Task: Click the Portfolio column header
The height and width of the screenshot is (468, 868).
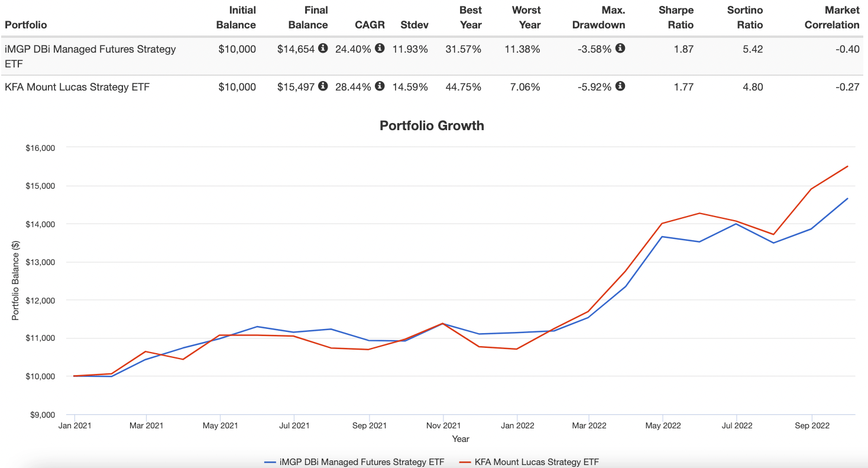Action: click(x=25, y=25)
